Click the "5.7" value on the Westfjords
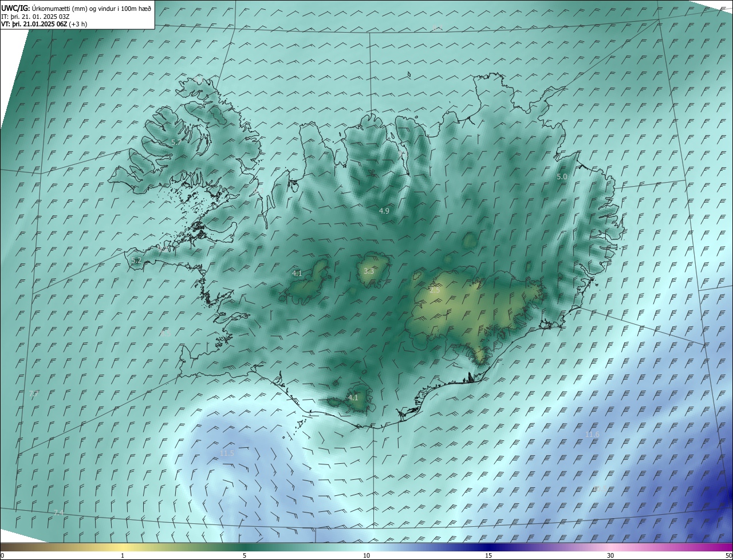733x560 pixels. point(176,142)
